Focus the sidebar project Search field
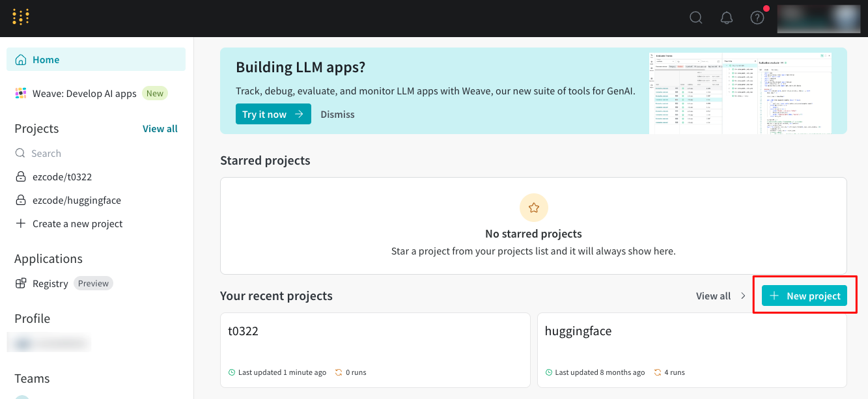The image size is (868, 399). point(96,153)
